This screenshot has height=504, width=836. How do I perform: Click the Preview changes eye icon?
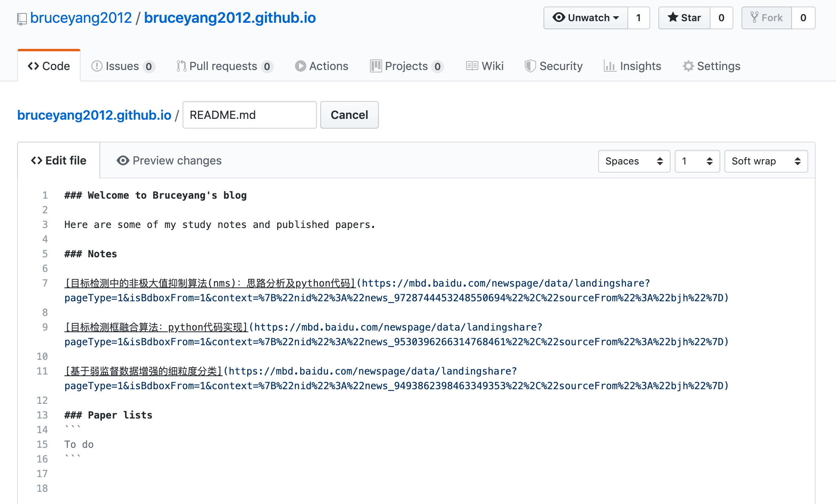click(123, 160)
